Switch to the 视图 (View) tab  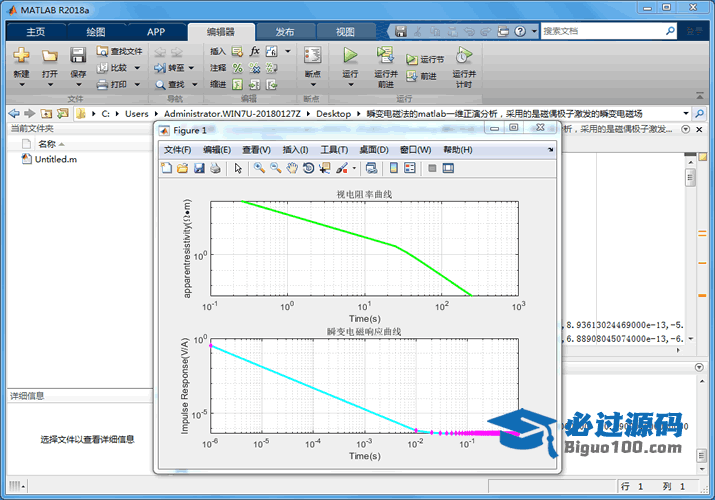345,32
